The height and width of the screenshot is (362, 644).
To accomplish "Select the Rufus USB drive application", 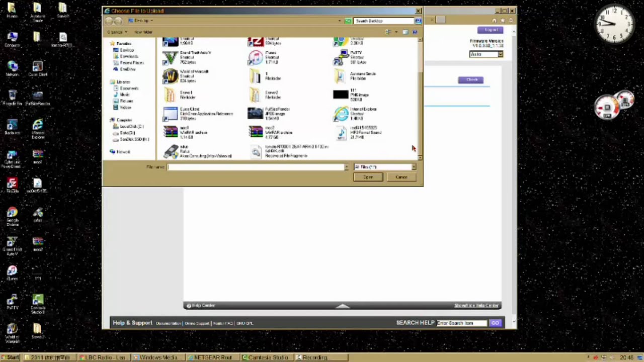I will pyautogui.click(x=197, y=151).
